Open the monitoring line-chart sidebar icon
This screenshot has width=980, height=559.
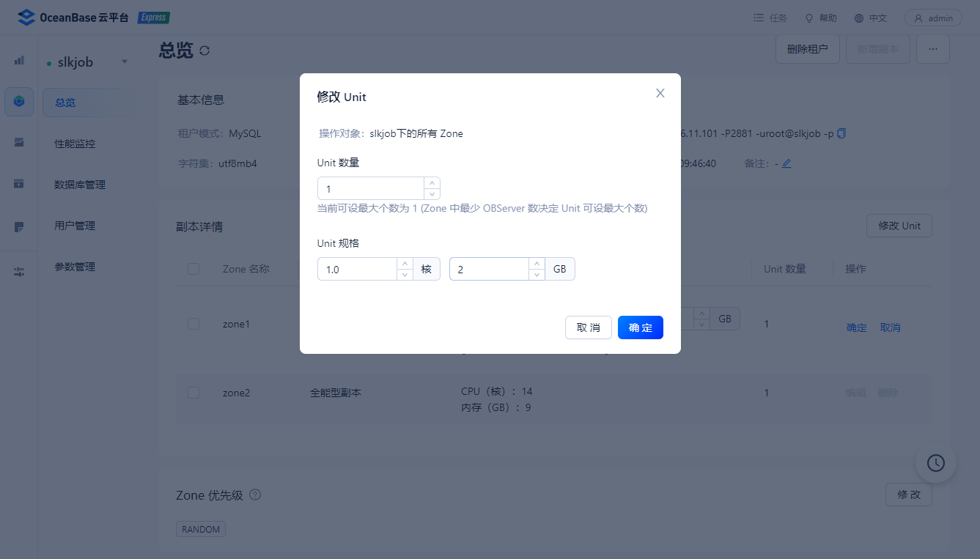coord(19,142)
